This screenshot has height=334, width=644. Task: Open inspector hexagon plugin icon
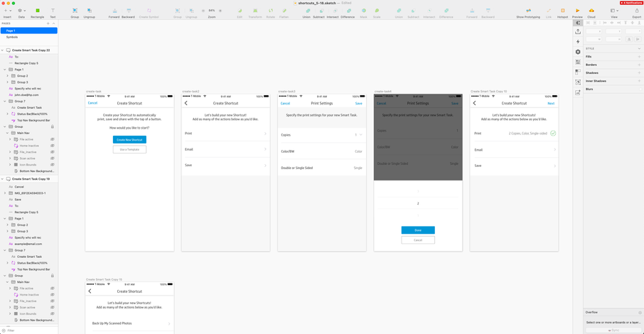pyautogui.click(x=578, y=52)
